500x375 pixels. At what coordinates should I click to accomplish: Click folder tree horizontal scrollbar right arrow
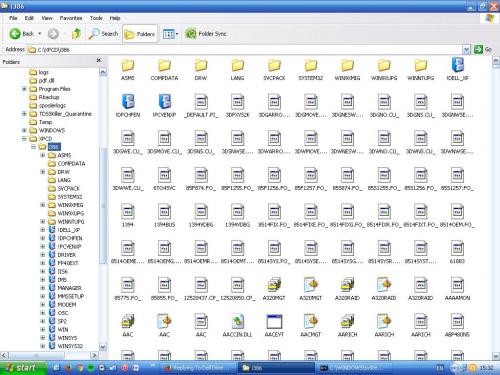pyautogui.click(x=94, y=356)
